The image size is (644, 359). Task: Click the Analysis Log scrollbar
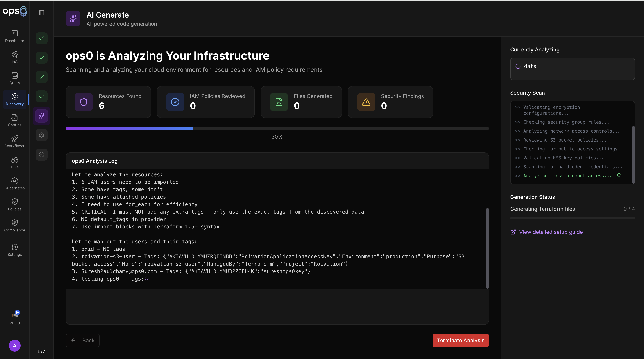487,248
